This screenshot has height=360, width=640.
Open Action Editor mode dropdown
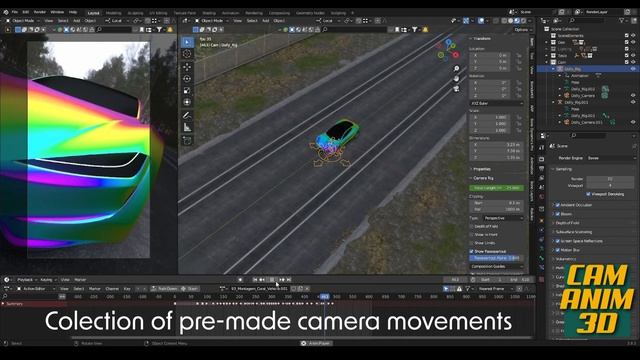click(36, 289)
